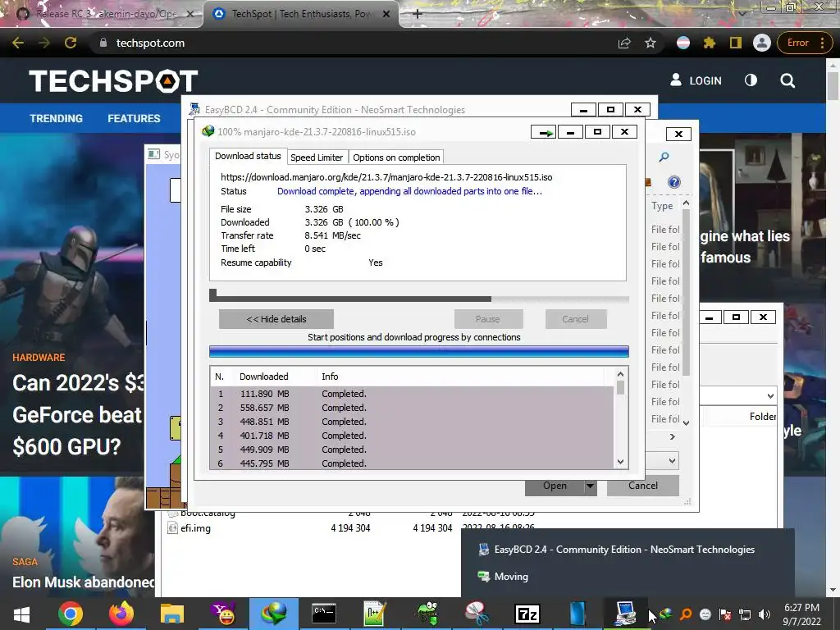The image size is (840, 630).
Task: Open File Explorer from the taskbar
Action: pos(172,614)
